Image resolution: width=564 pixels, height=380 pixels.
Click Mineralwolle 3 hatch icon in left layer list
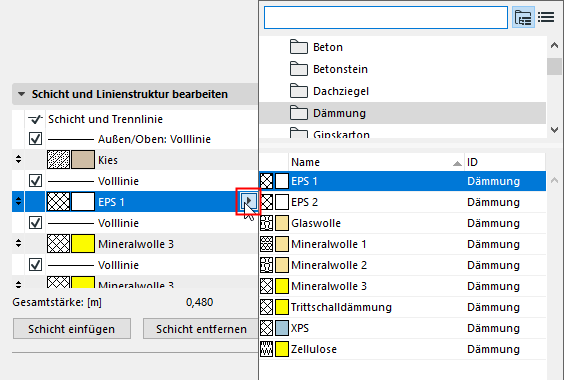(x=58, y=244)
